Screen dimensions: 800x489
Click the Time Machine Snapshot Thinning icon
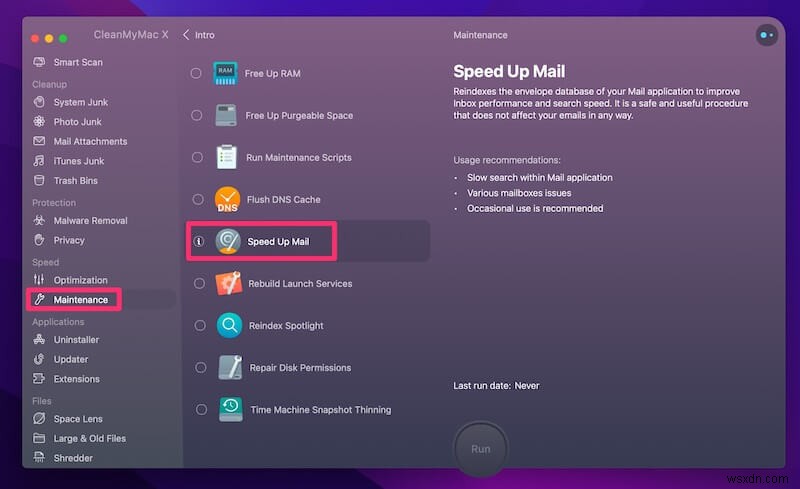[x=231, y=409]
